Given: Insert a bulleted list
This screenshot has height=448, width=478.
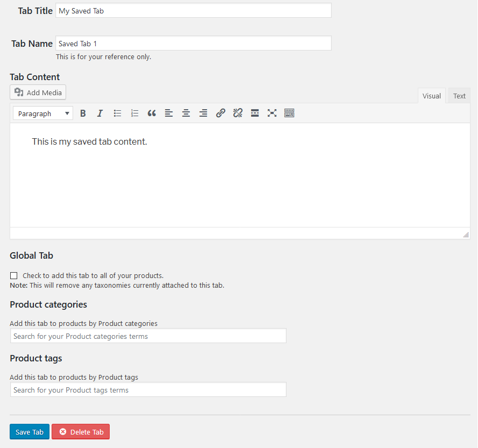Looking at the screenshot, I should point(117,113).
